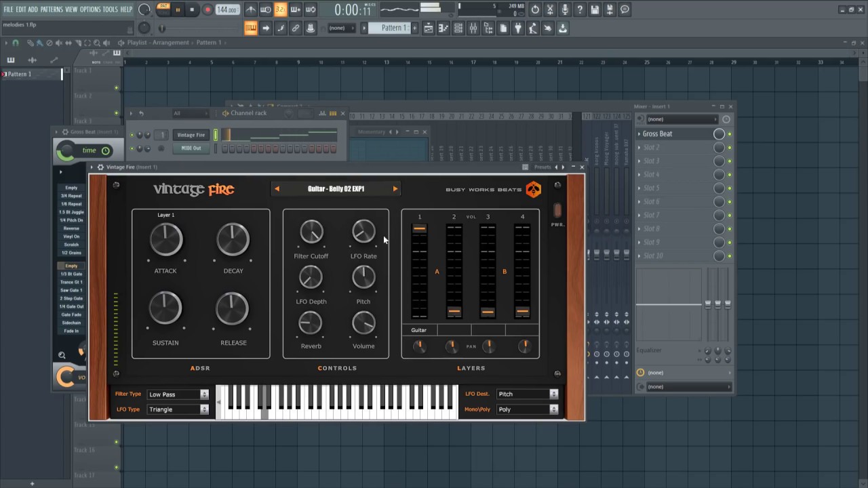Click the magnifier icon in Gross Beat
868x488 pixels.
click(62, 355)
